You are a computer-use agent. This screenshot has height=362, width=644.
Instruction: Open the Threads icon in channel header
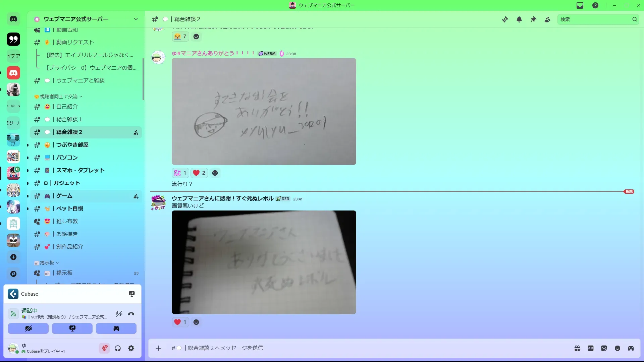coord(505,19)
